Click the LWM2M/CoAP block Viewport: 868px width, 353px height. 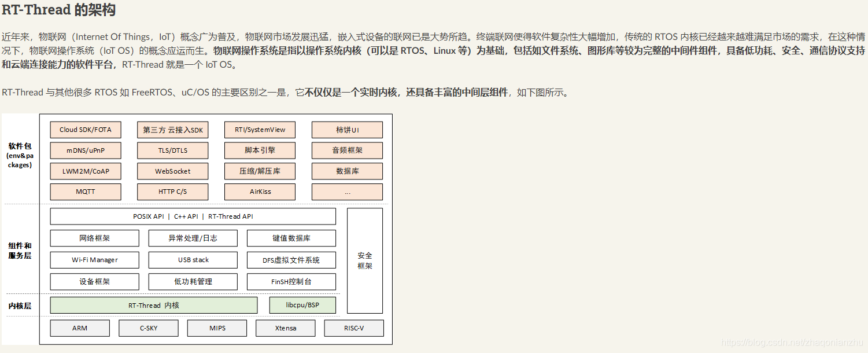point(85,171)
